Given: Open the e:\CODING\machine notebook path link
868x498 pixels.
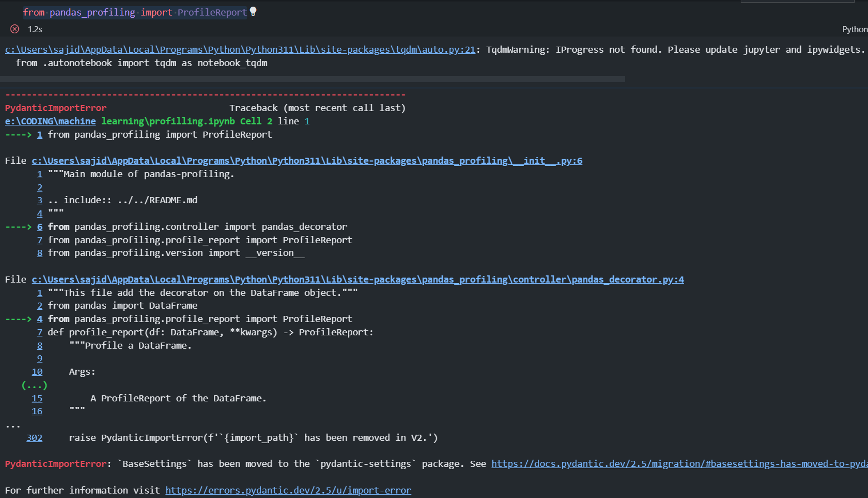Looking at the screenshot, I should (50, 121).
